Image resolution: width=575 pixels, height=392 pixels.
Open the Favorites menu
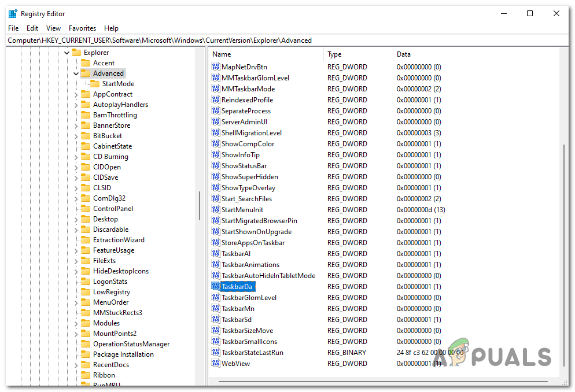tap(82, 28)
